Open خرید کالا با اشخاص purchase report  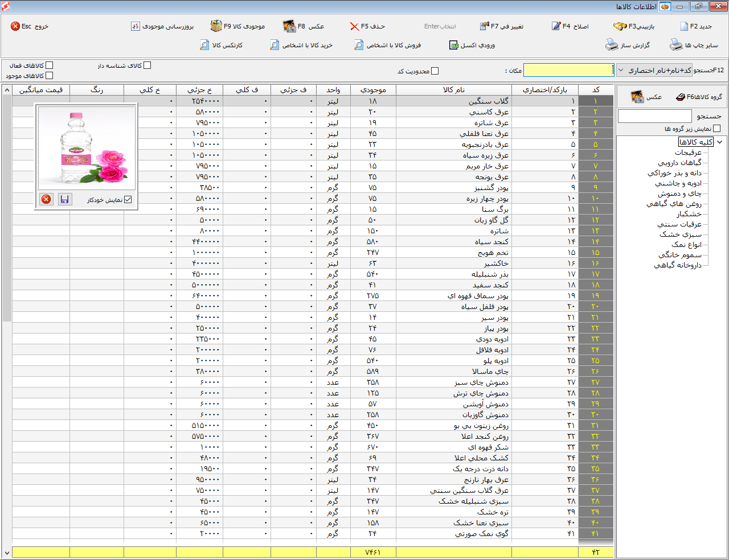[301, 45]
